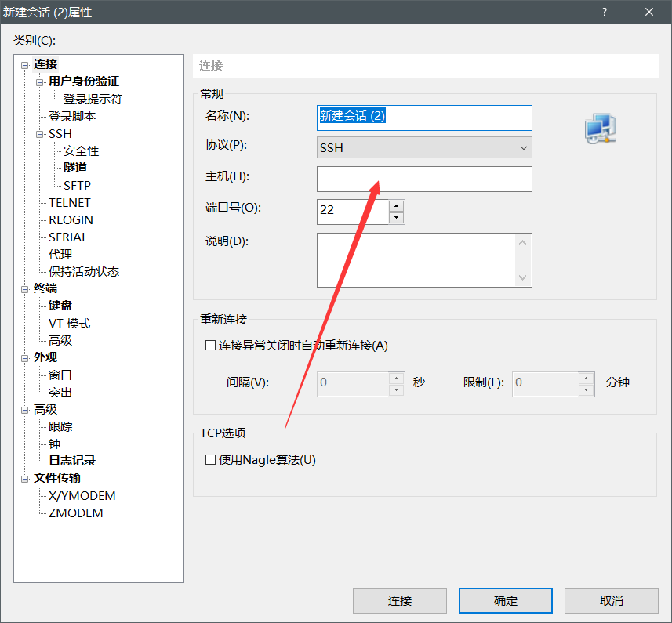
Task: Click the 端口号 stepper up arrow
Action: coord(398,206)
